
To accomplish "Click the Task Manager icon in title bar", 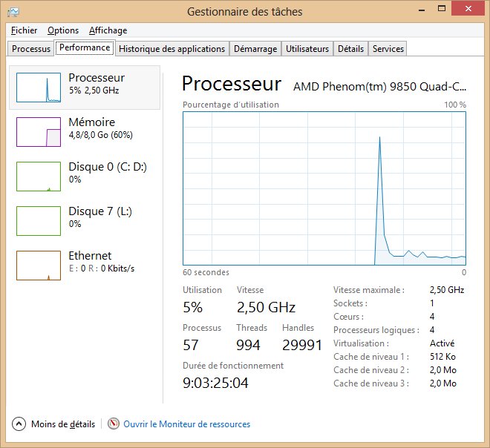I will [x=13, y=12].
